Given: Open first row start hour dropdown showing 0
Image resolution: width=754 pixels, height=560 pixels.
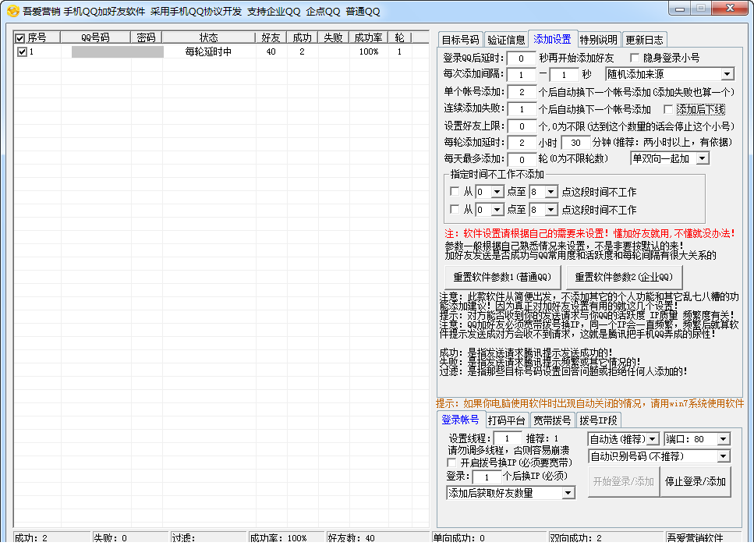Looking at the screenshot, I should (489, 192).
